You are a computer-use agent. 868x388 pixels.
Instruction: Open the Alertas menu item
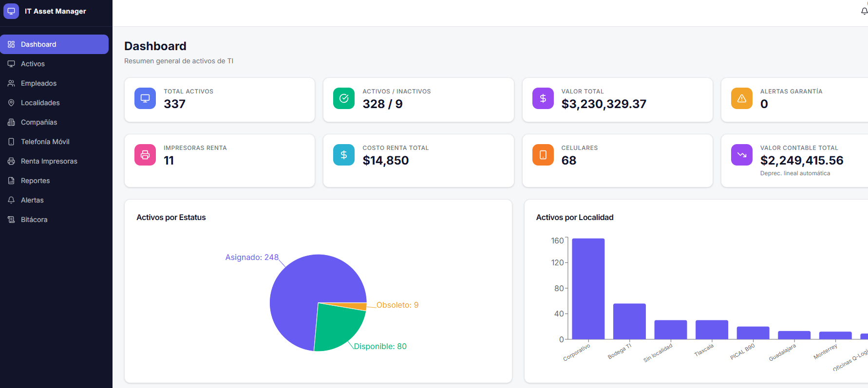pyautogui.click(x=54, y=200)
